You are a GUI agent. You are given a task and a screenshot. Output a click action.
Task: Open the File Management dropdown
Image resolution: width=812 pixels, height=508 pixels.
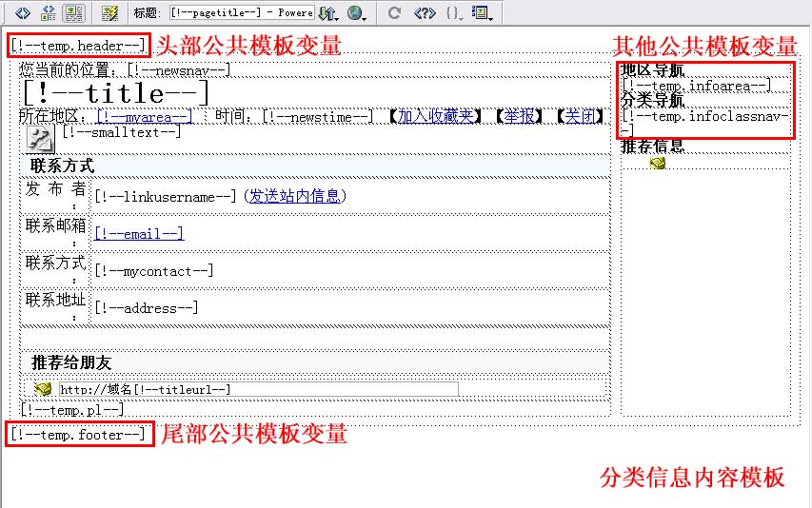328,13
